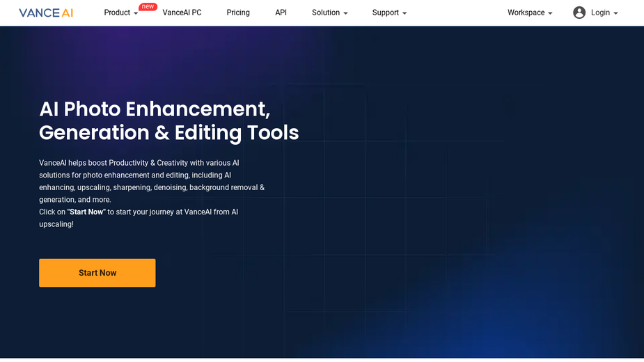This screenshot has width=644, height=362.
Task: Click the bold "Start Now" text in description
Action: pyautogui.click(x=86, y=212)
